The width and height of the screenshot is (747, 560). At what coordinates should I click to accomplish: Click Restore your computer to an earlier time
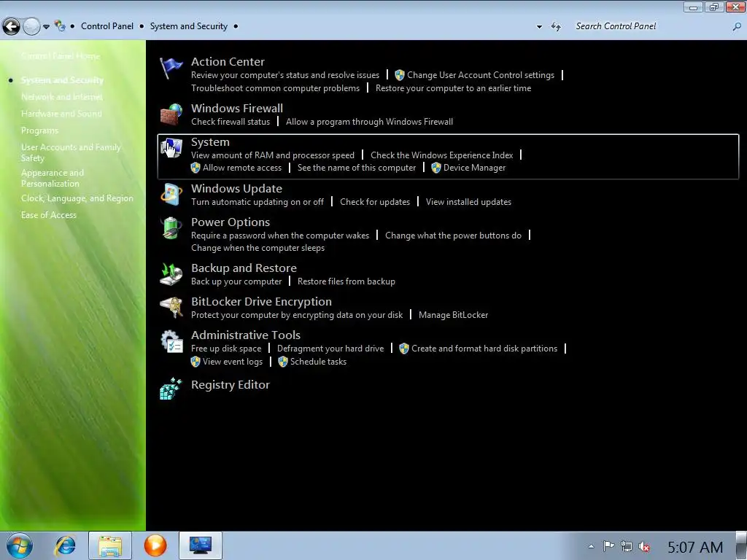pyautogui.click(x=453, y=88)
